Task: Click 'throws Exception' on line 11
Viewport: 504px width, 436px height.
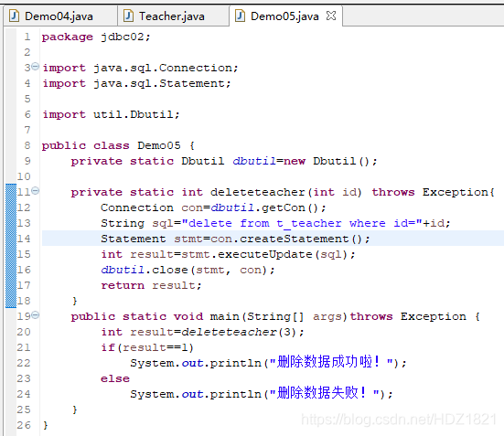Action: tap(431, 192)
